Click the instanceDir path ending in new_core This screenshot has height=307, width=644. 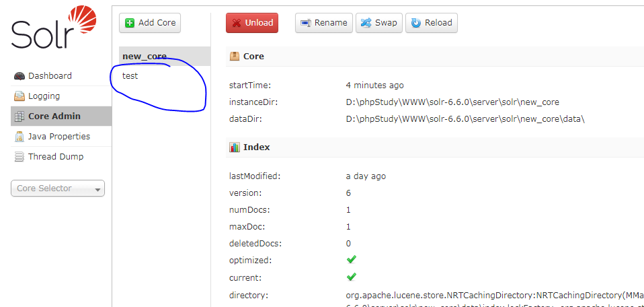(x=452, y=102)
